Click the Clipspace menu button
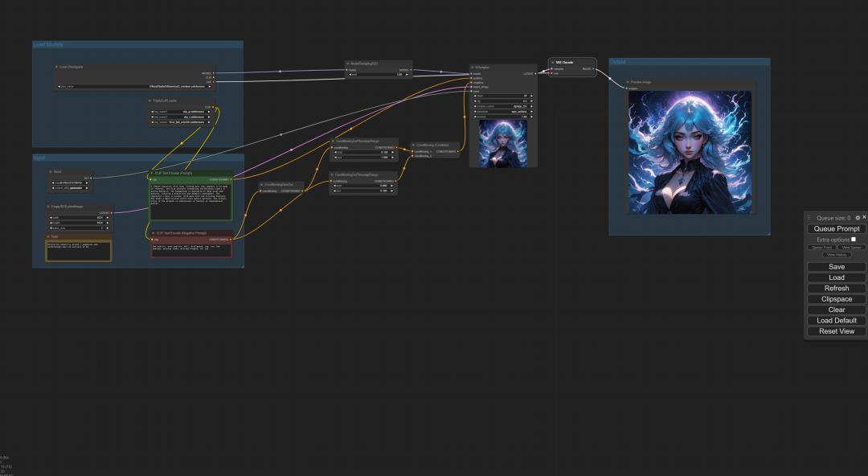 click(836, 299)
